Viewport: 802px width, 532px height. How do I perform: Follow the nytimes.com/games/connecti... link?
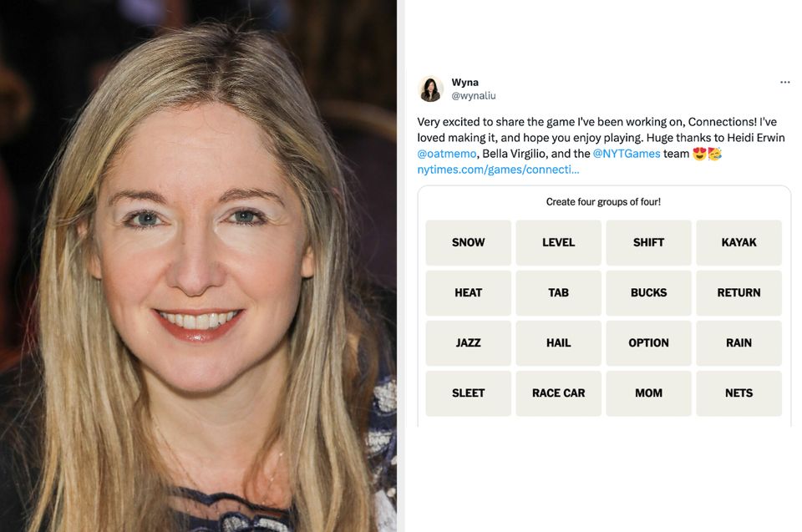tap(498, 170)
